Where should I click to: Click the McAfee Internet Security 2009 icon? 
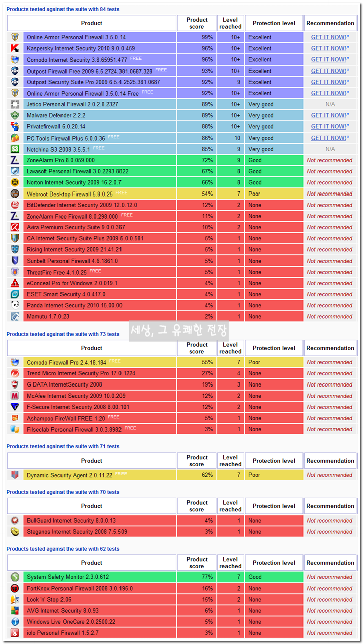(15, 396)
